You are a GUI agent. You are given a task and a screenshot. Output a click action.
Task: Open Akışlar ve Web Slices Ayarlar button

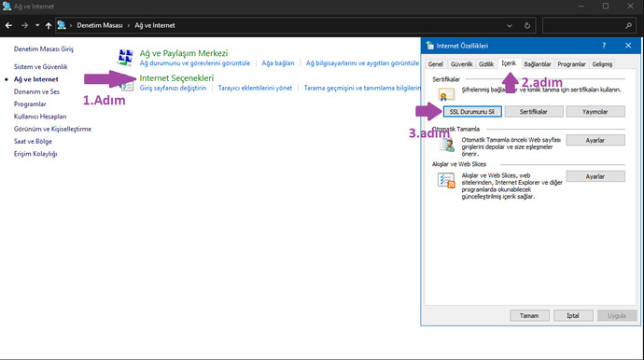pyautogui.click(x=595, y=176)
